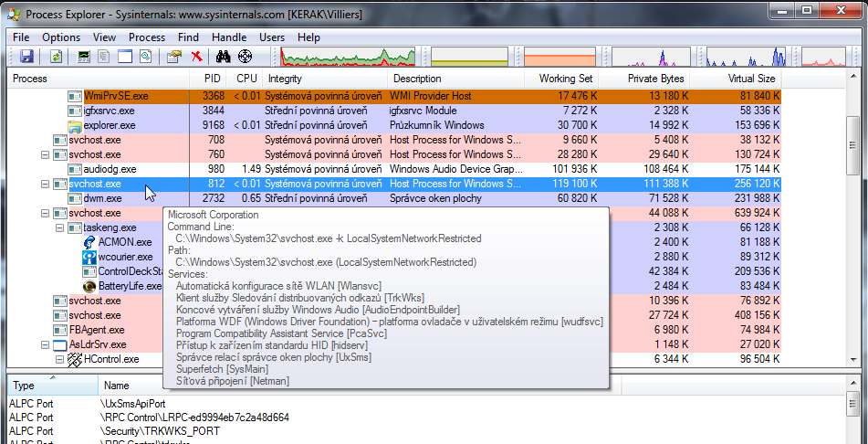The height and width of the screenshot is (444, 868).
Task: Click the yellow commit history graph
Action: pyautogui.click(x=469, y=57)
